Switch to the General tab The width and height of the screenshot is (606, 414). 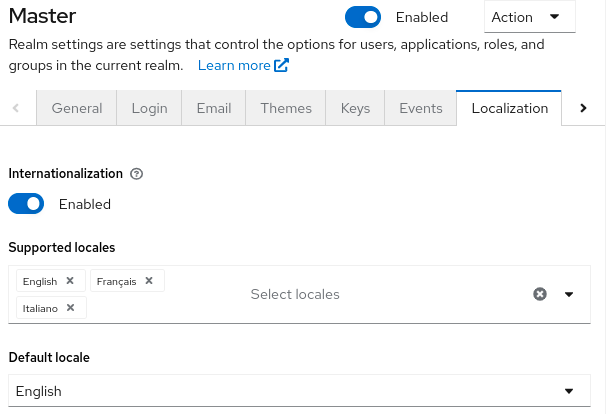click(x=77, y=108)
